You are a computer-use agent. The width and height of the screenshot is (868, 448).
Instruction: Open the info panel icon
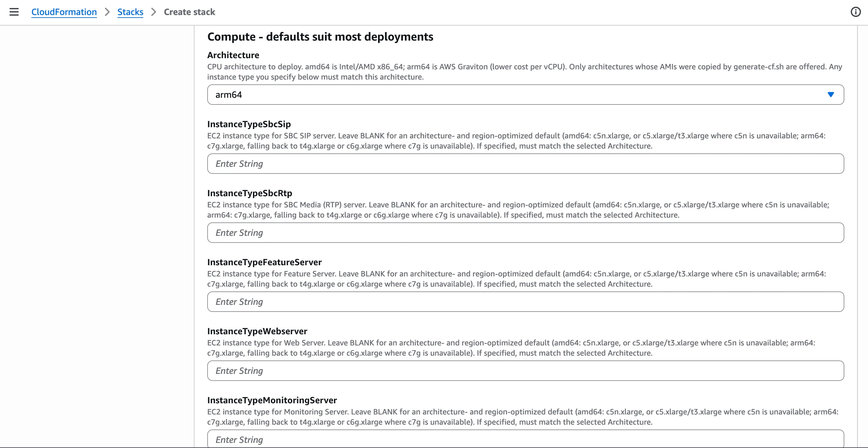point(856,12)
